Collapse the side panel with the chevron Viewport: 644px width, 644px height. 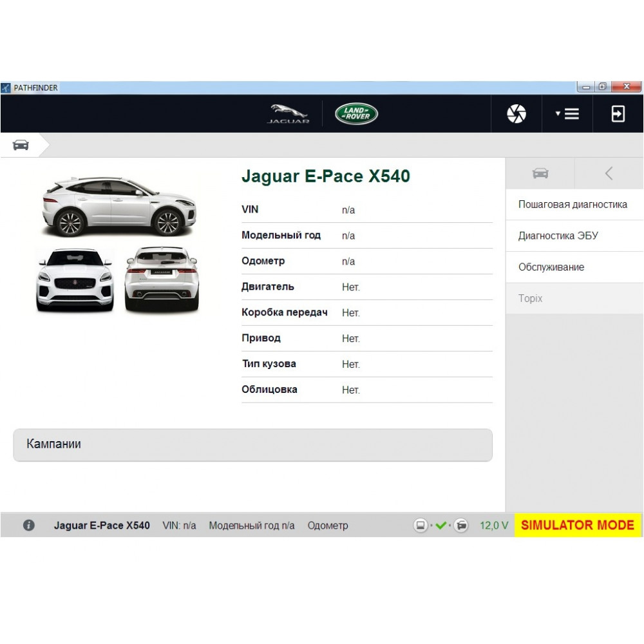point(609,173)
